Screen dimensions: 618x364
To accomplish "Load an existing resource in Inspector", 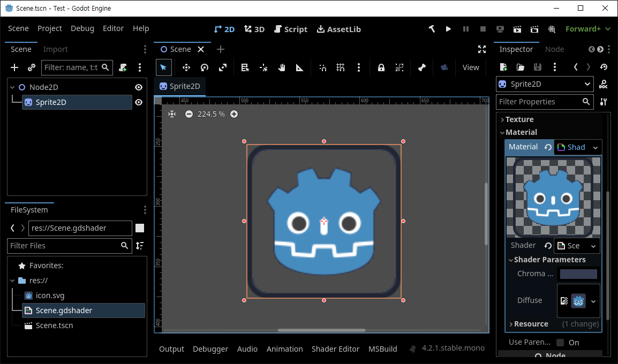I will (520, 67).
